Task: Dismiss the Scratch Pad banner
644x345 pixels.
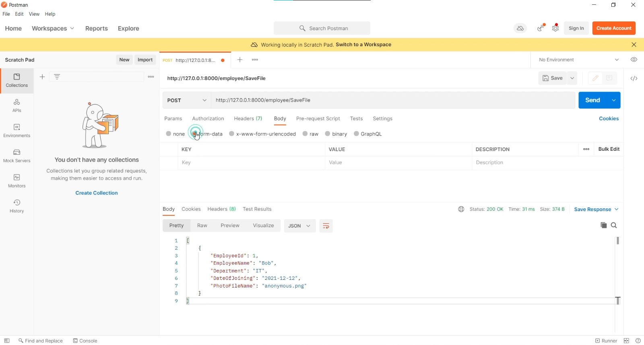Action: click(634, 45)
